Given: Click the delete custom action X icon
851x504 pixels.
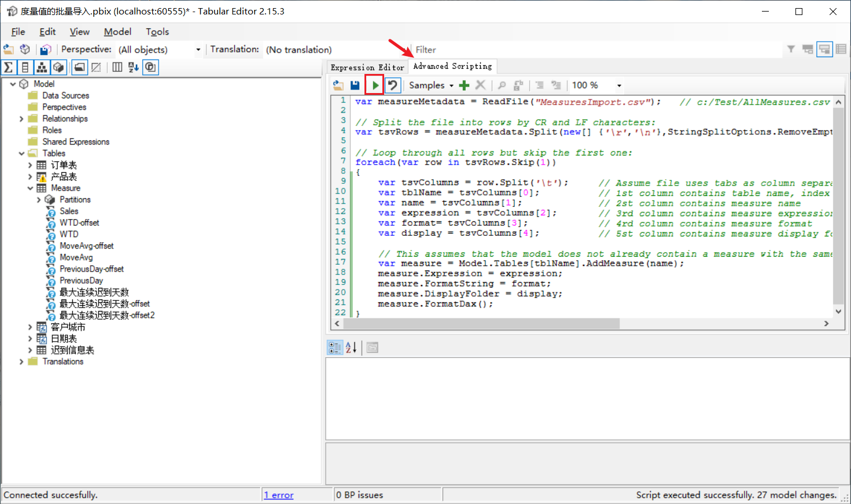Looking at the screenshot, I should point(480,86).
